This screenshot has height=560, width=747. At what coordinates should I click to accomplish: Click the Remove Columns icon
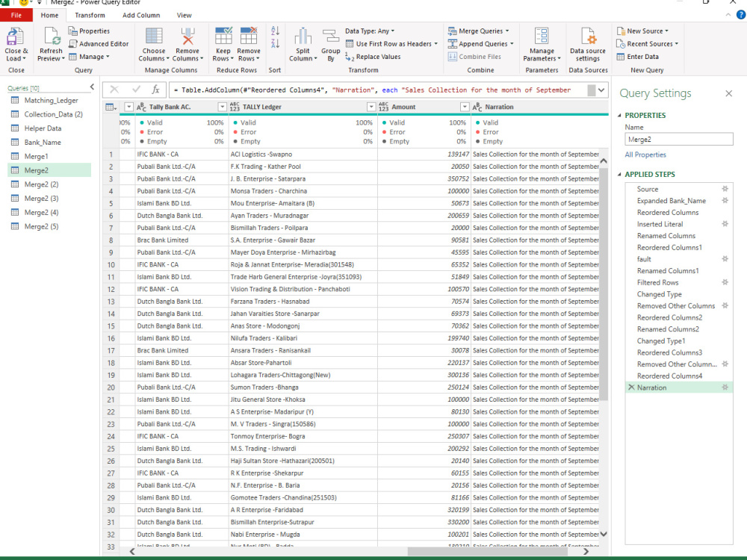(187, 37)
